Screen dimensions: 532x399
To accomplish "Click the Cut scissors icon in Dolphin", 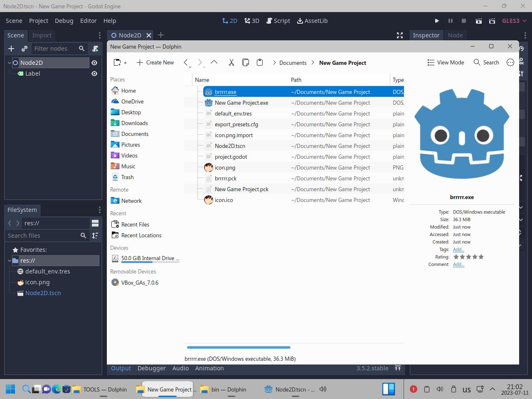I will pyautogui.click(x=232, y=62).
